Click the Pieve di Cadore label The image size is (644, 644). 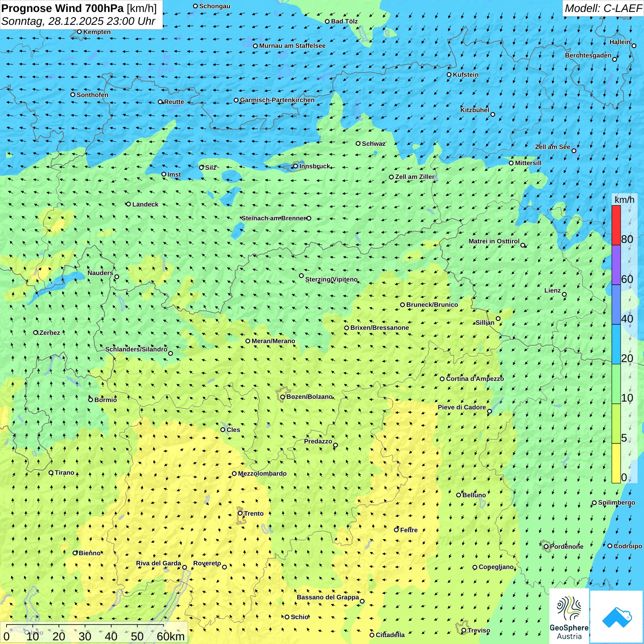pyautogui.click(x=462, y=407)
